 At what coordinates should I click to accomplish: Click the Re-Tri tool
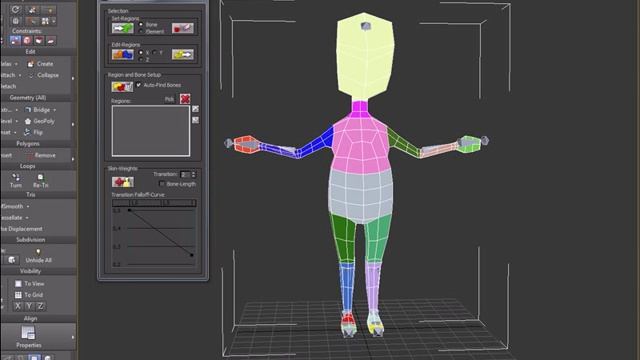tap(40, 180)
